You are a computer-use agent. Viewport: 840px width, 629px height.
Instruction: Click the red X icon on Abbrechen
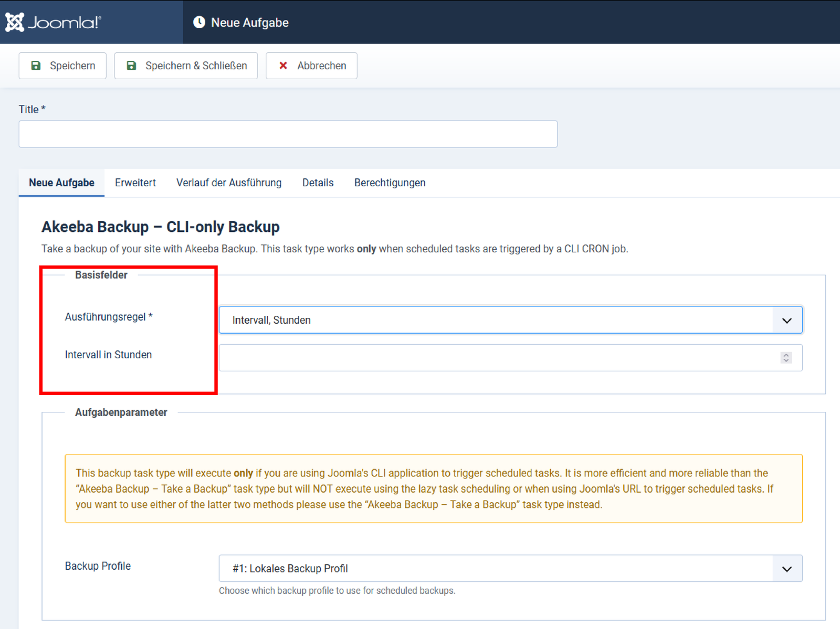tap(283, 66)
